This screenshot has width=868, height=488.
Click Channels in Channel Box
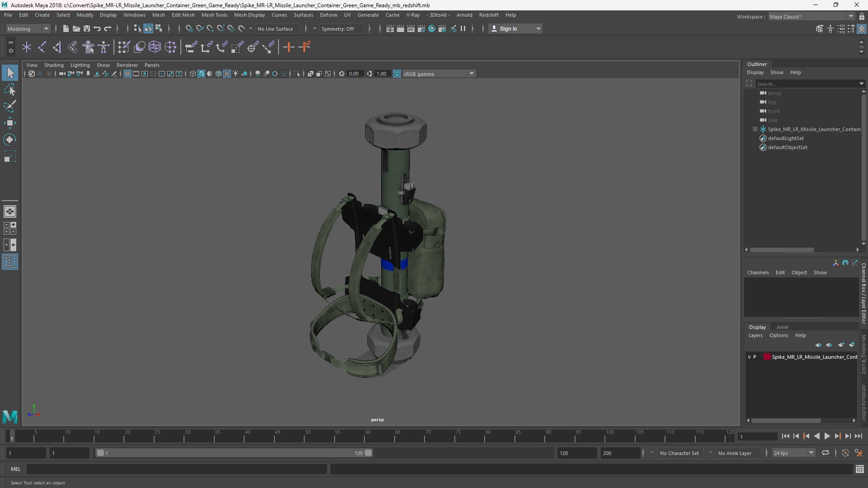[758, 272]
